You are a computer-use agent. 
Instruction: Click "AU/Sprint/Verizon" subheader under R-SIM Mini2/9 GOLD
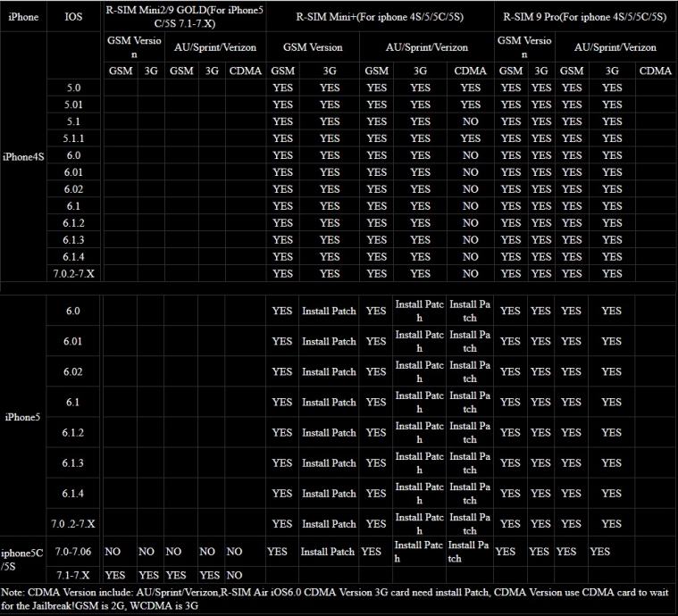click(215, 47)
